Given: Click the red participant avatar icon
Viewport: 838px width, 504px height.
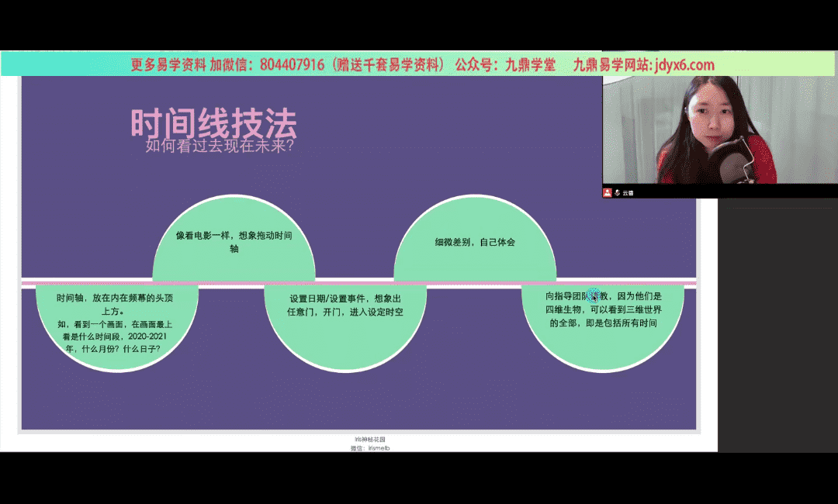Looking at the screenshot, I should pos(608,192).
